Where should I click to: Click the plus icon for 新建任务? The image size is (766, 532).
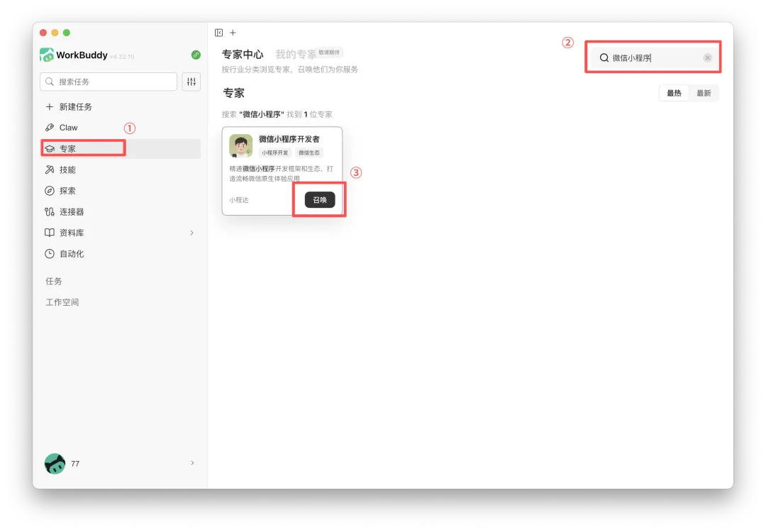[x=50, y=107]
